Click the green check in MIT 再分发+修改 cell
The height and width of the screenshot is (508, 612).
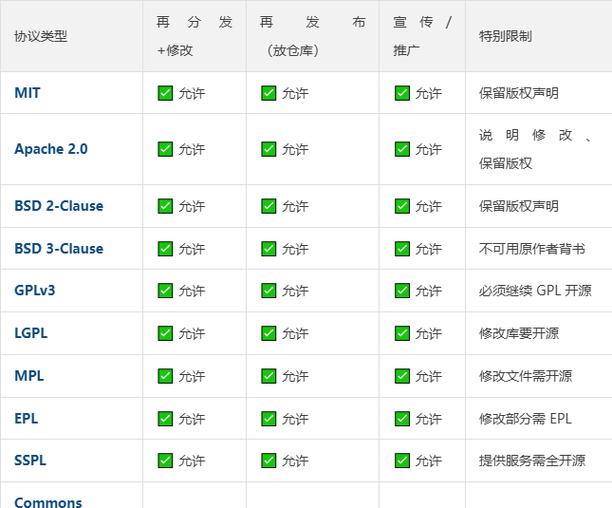165,93
